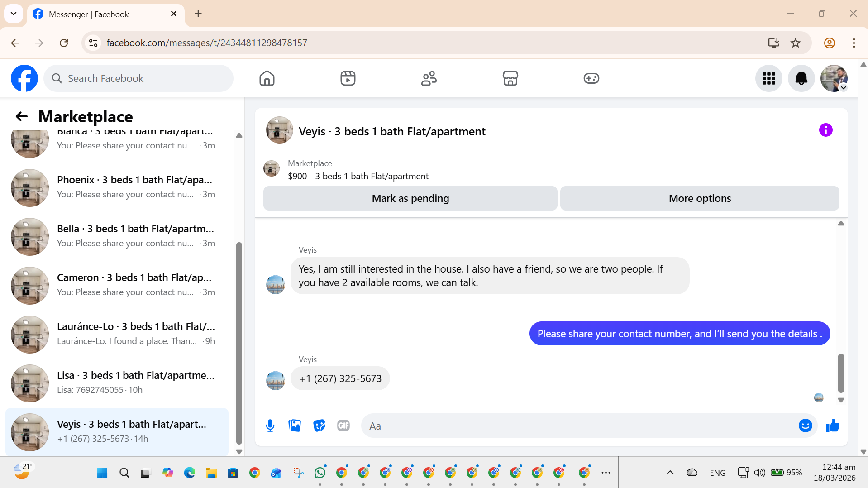
Task: Show hidden system tray icons
Action: pos(670,473)
